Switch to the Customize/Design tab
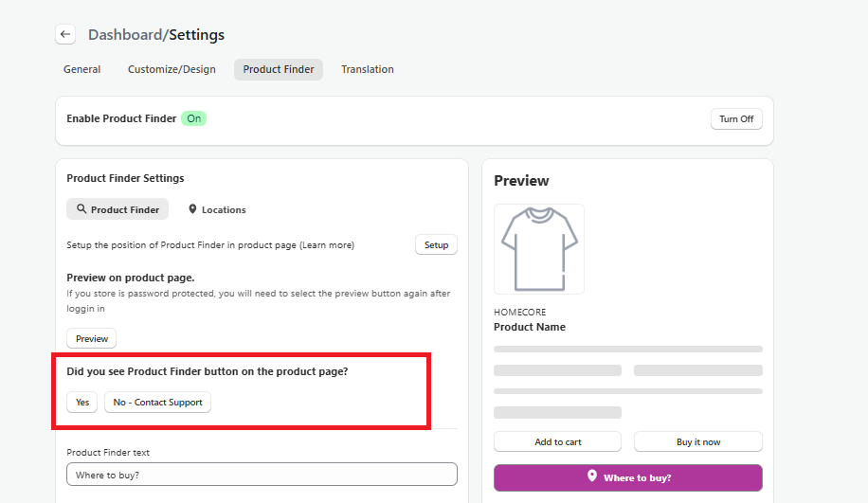The height and width of the screenshot is (503, 868). (x=172, y=69)
